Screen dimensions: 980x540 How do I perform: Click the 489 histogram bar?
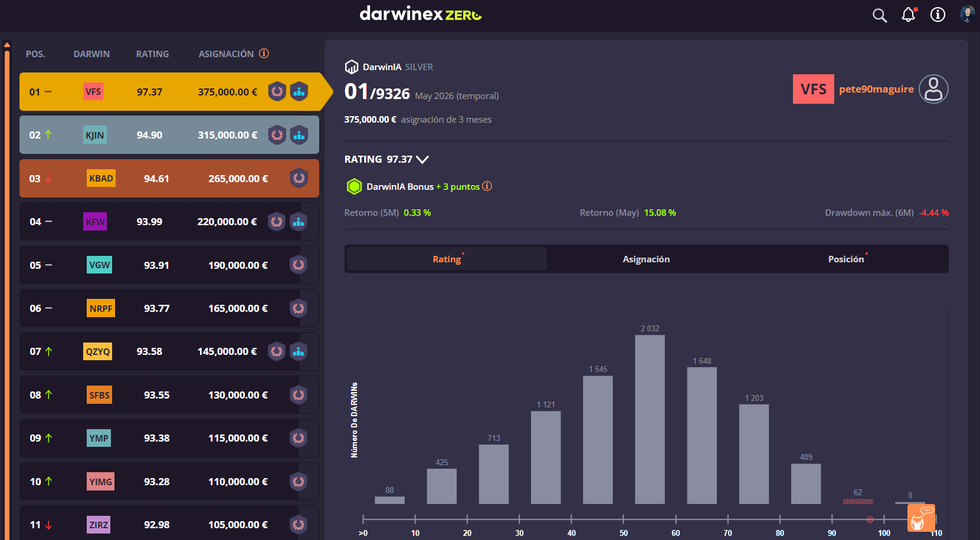click(x=806, y=484)
